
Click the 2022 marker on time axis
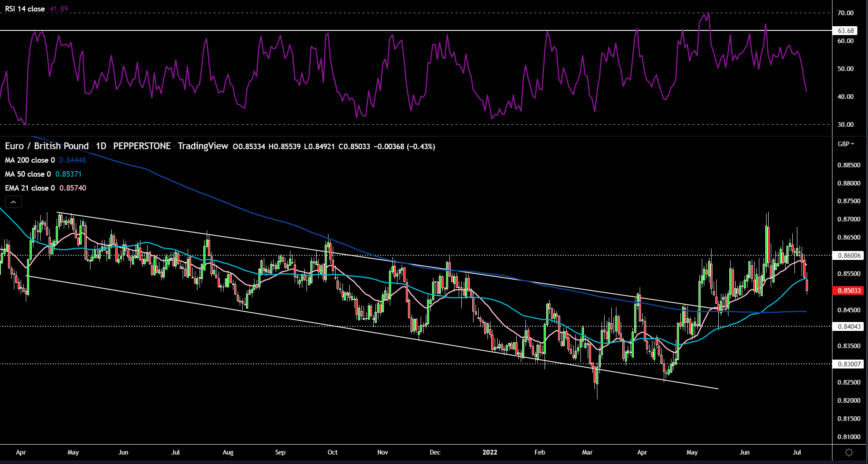tap(490, 452)
